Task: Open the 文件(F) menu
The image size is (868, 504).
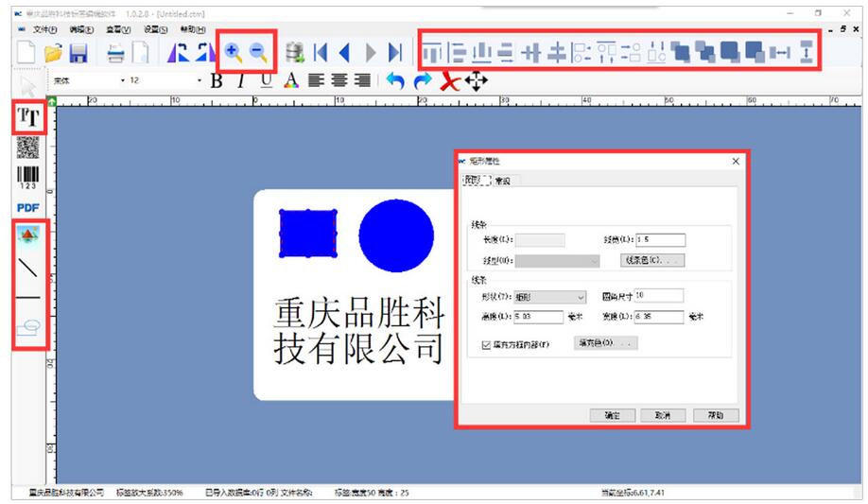Action: tap(44, 29)
